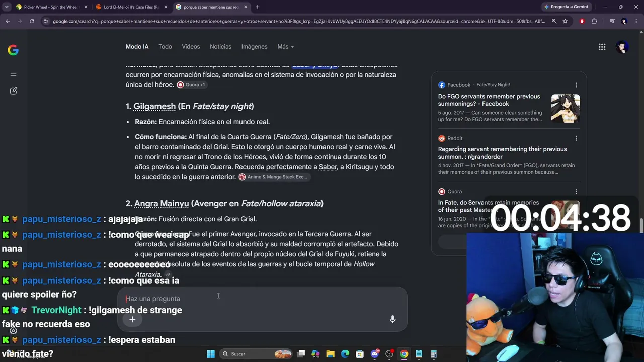Open the Google apps grid
This screenshot has height=362, width=644.
click(602, 47)
